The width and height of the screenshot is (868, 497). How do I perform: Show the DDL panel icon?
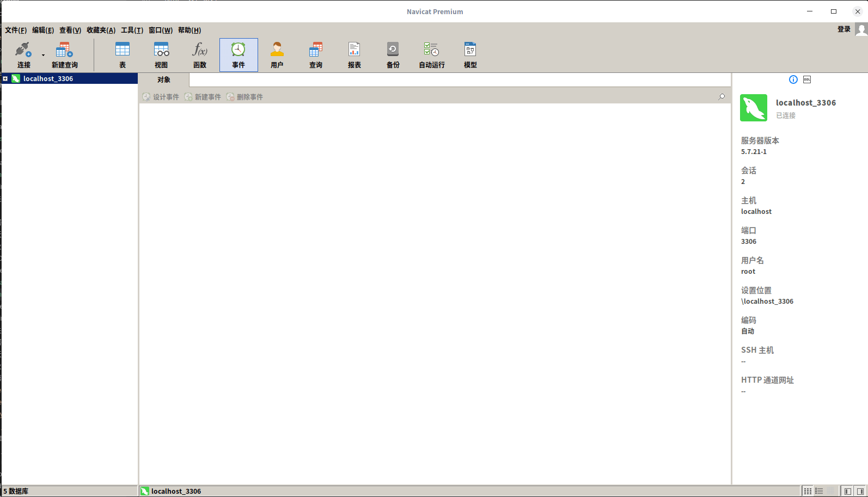[807, 79]
